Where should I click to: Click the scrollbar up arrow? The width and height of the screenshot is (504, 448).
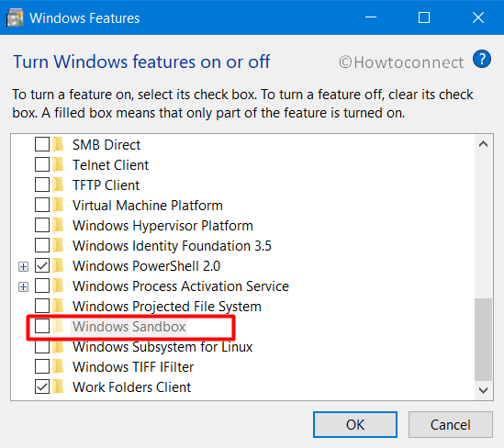[483, 144]
